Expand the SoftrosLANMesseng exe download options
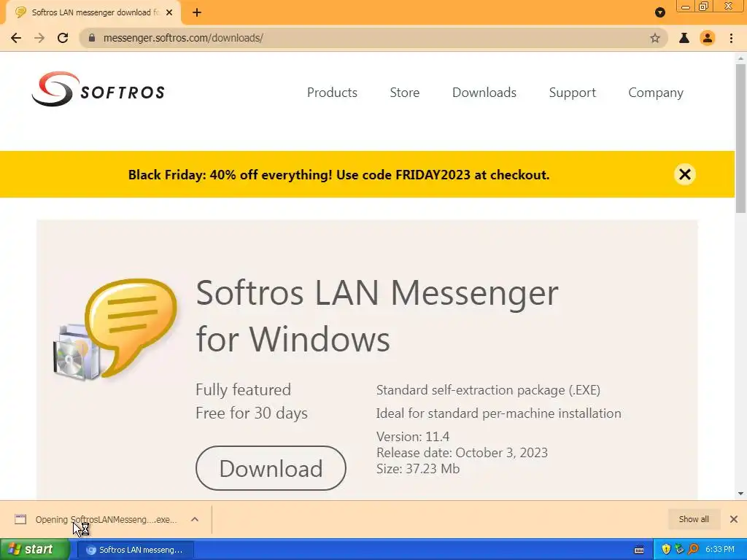747x560 pixels. tap(195, 519)
